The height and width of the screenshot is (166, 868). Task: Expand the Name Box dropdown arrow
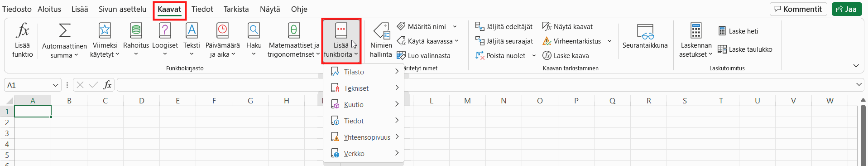click(55, 85)
